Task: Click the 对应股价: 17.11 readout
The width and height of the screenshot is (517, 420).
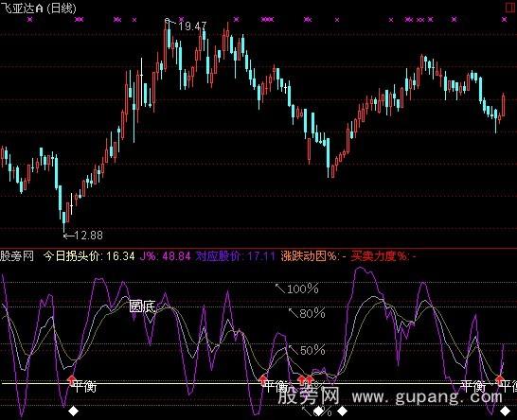Action: click(236, 256)
